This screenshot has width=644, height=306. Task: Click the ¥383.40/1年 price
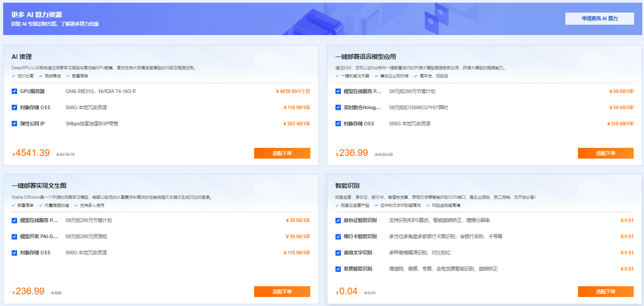point(297,124)
